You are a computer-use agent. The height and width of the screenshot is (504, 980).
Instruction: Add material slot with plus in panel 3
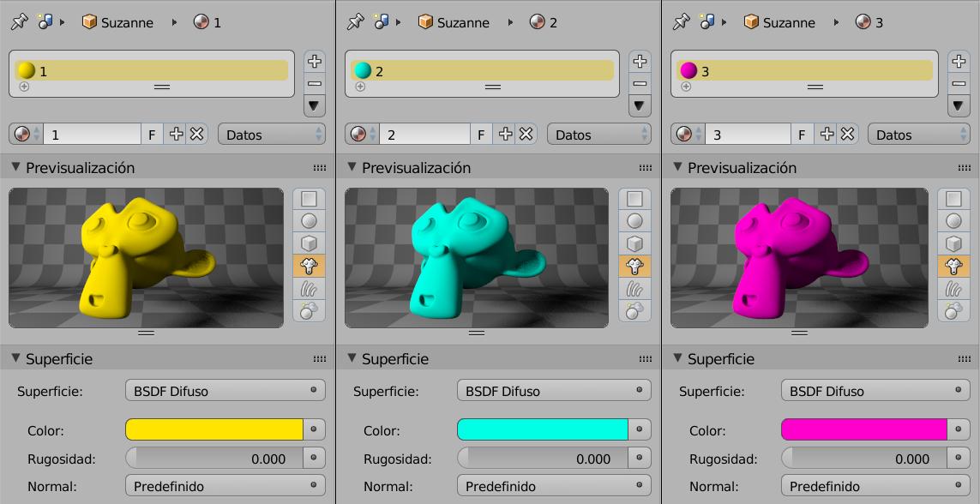pyautogui.click(x=959, y=61)
